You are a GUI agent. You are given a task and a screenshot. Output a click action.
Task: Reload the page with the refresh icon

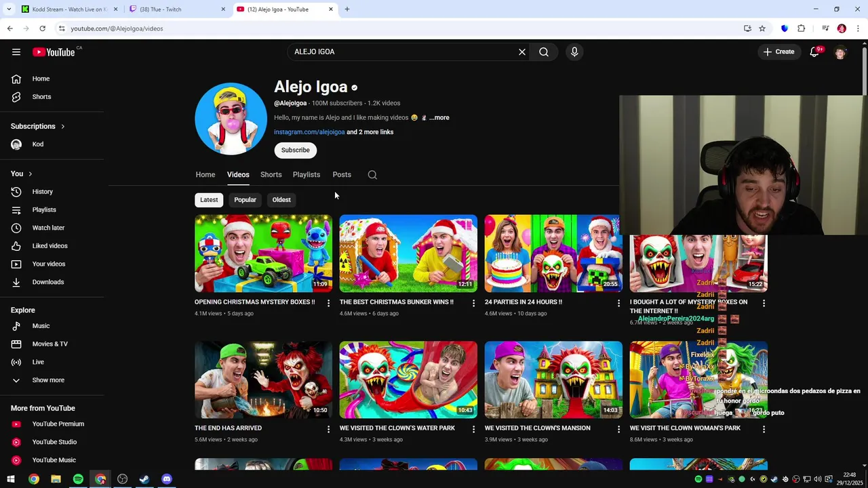(42, 28)
